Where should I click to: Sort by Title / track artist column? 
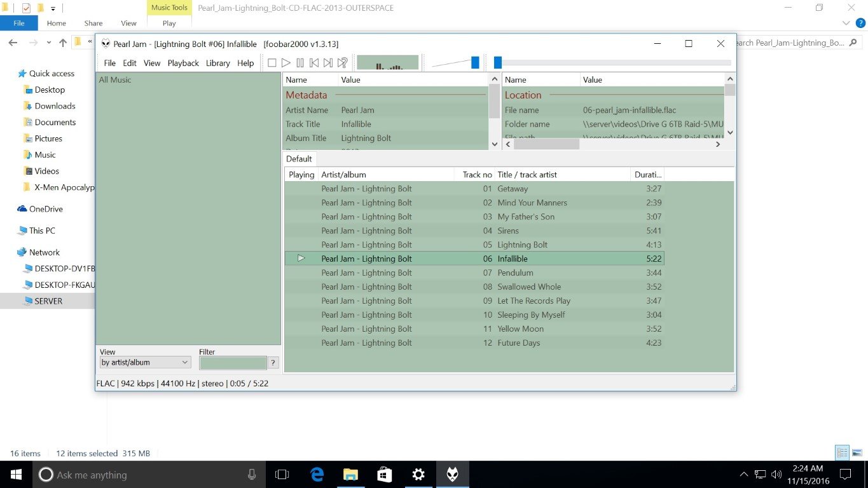(x=563, y=175)
